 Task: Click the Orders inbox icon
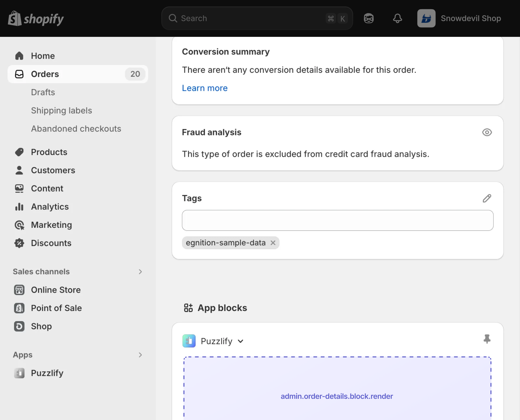point(19,74)
